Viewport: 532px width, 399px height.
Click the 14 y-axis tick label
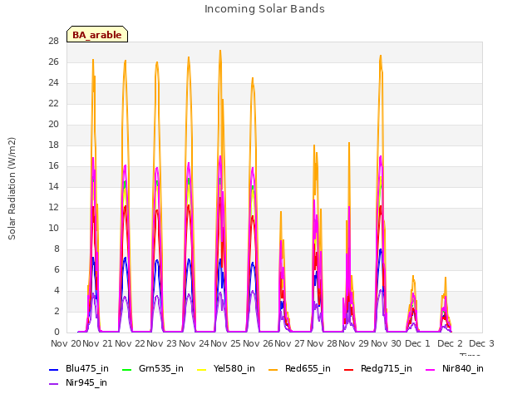tap(53, 186)
